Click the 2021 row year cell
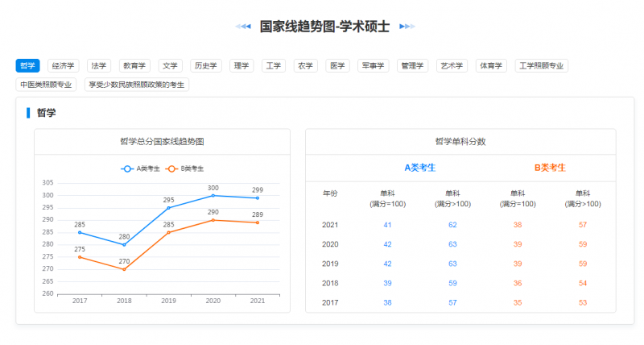 [330, 225]
